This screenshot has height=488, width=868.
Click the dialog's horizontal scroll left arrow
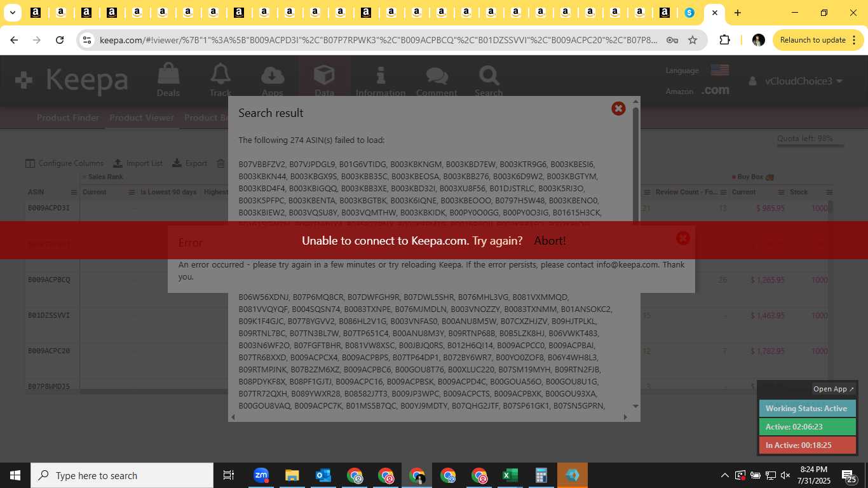[x=233, y=417]
